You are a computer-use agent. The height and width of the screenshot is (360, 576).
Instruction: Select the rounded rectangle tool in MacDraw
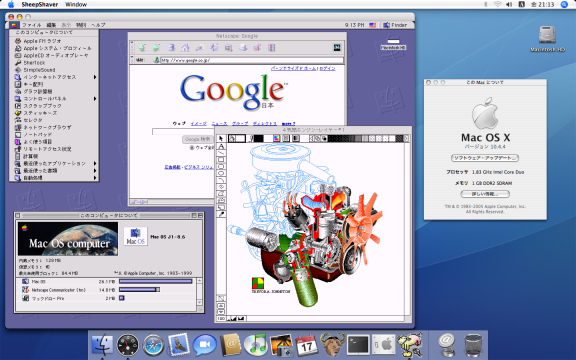click(x=221, y=166)
